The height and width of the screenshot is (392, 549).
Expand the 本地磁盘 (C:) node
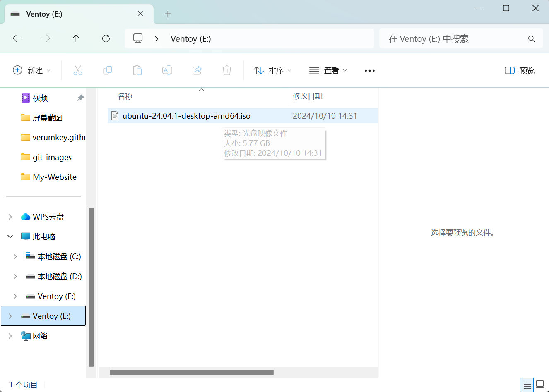tap(15, 256)
